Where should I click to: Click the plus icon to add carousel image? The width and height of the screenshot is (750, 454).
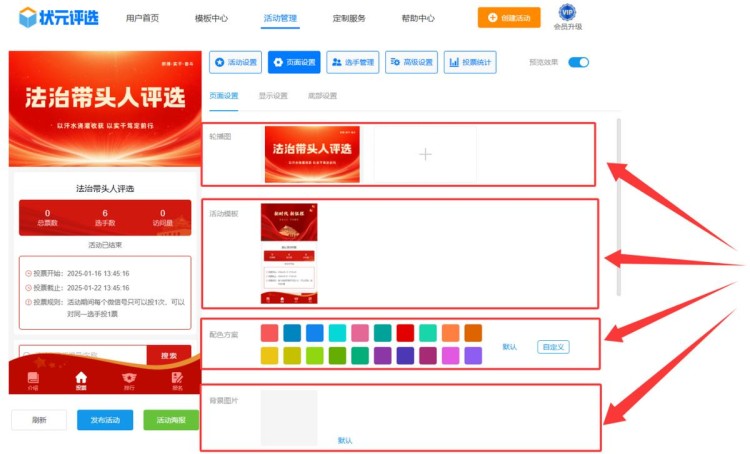click(x=425, y=154)
